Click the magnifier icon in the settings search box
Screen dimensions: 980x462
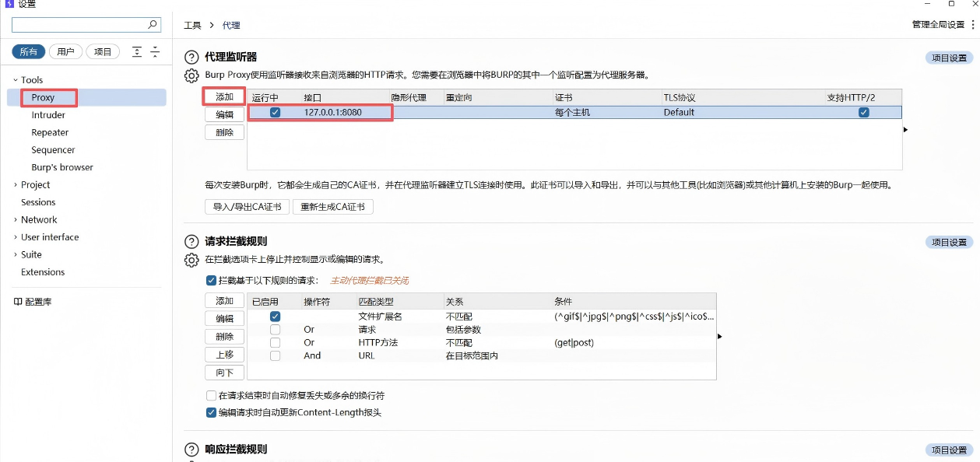(x=153, y=25)
